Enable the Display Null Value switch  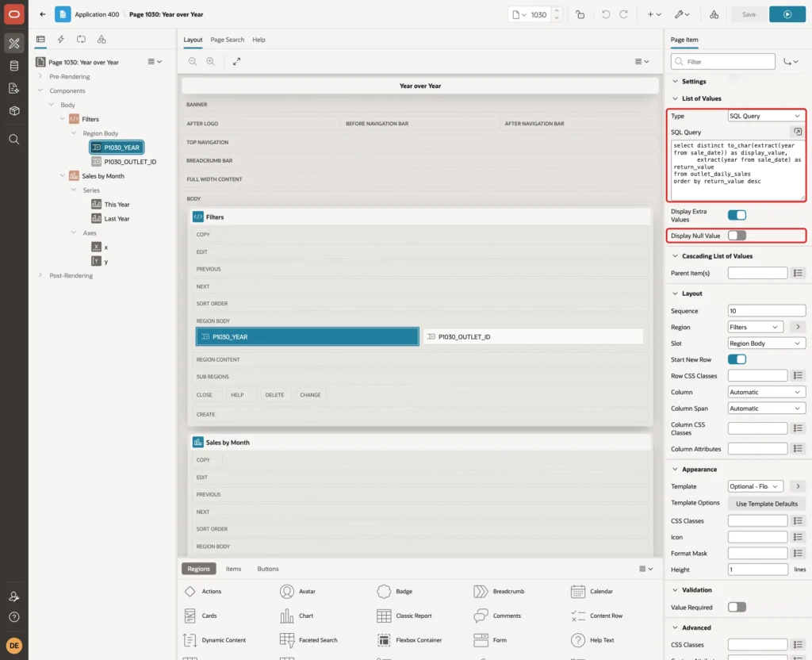737,236
